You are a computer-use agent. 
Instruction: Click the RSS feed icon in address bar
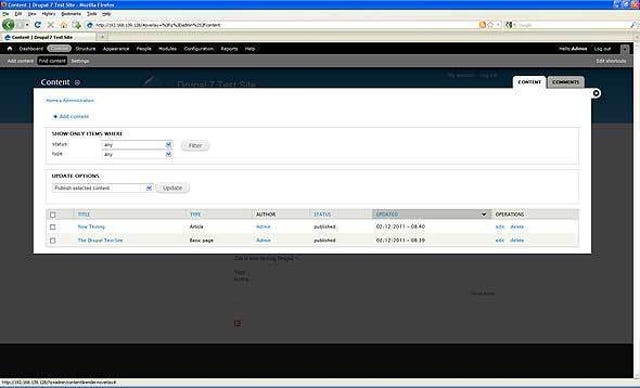[482, 25]
